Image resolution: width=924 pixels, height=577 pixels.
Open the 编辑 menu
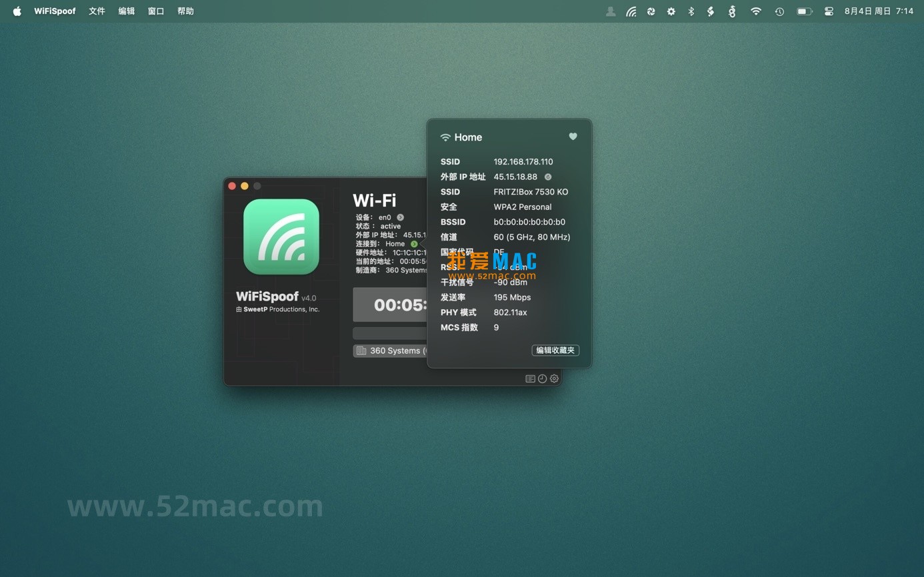[x=126, y=11]
